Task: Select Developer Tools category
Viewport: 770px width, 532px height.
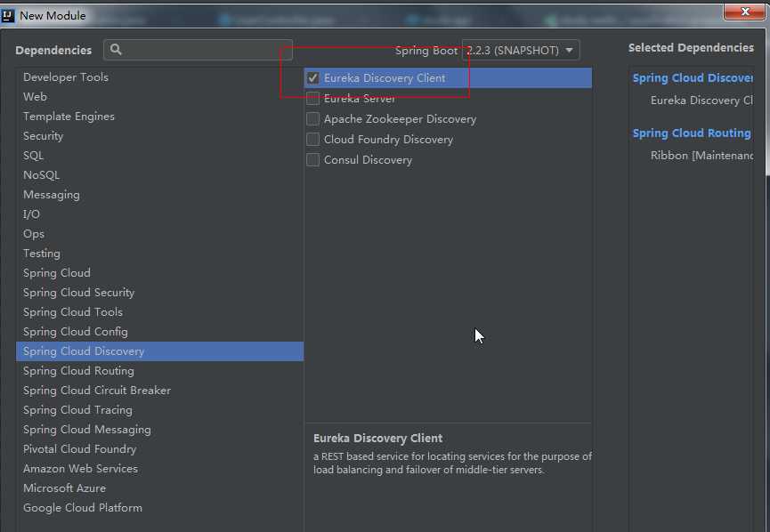Action: 159,77
